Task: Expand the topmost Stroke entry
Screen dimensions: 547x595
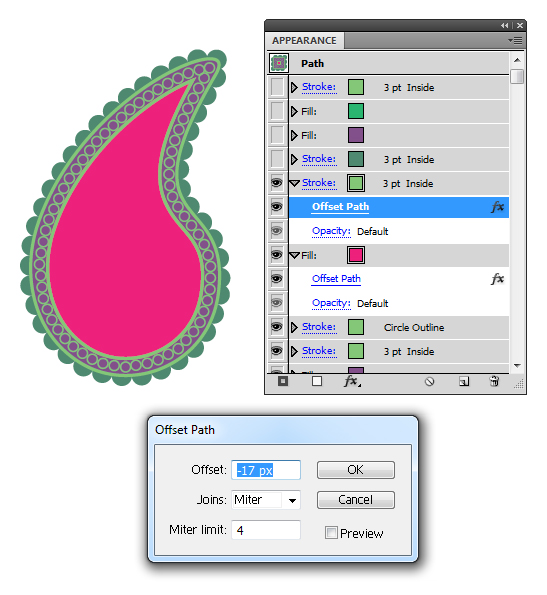Action: 294,88
